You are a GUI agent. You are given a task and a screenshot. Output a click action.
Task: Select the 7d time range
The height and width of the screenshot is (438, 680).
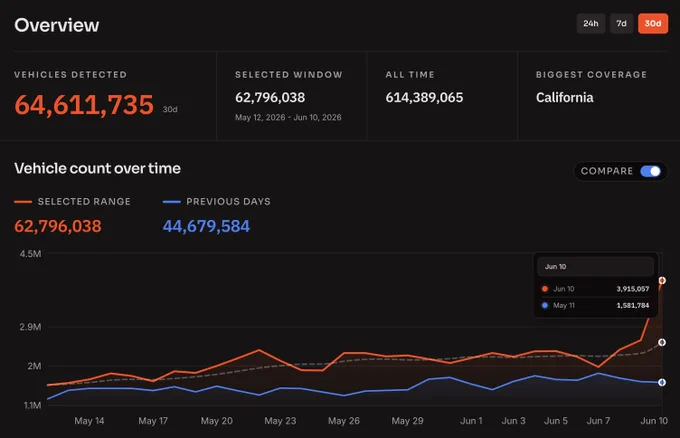coord(621,23)
